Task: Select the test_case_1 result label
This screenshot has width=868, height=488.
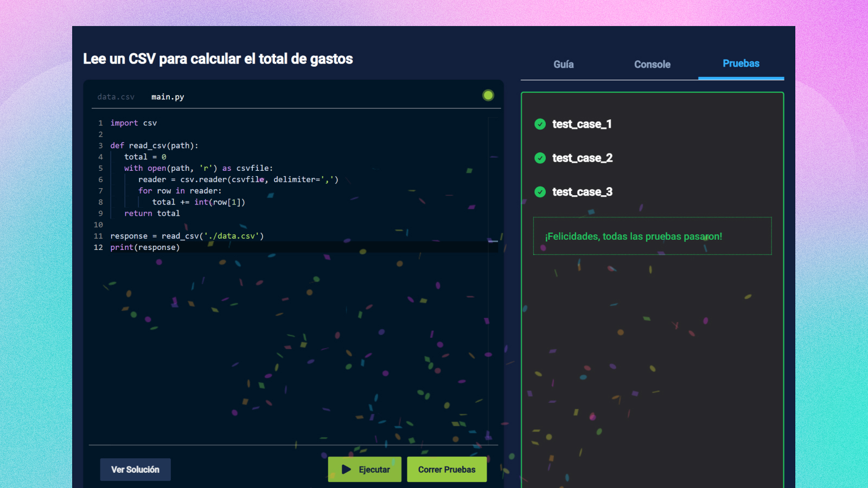Action: [582, 124]
